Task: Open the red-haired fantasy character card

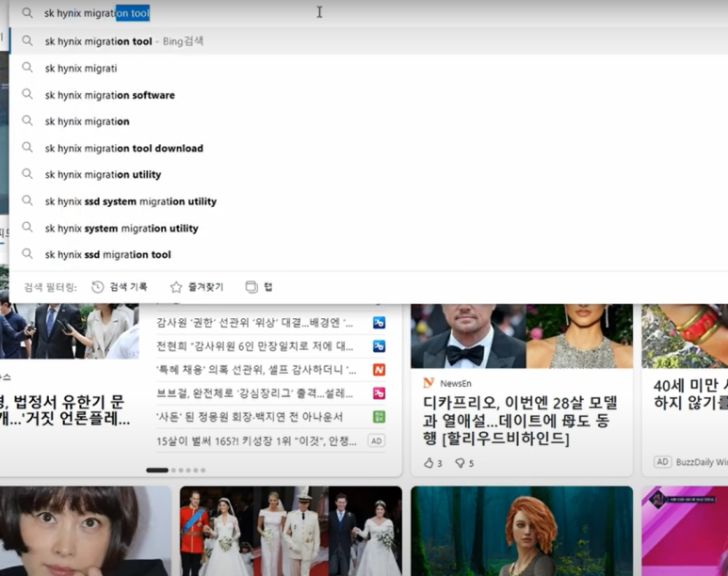Action: coord(522,531)
